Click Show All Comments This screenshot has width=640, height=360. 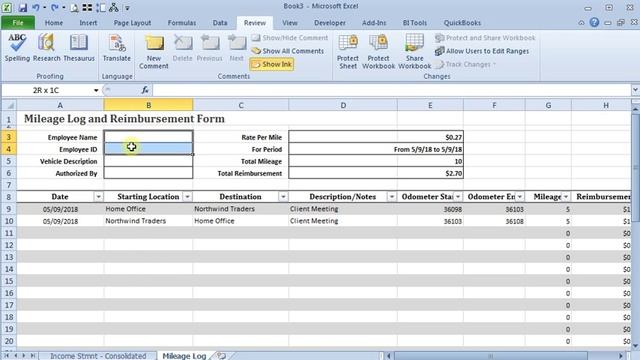point(287,51)
